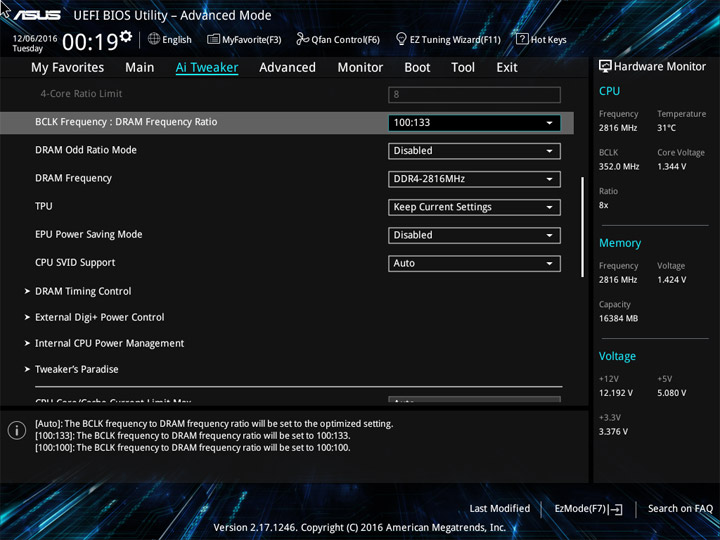Click the 12/06/2016 Tuesday date
The image size is (720, 540).
pyautogui.click(x=34, y=43)
